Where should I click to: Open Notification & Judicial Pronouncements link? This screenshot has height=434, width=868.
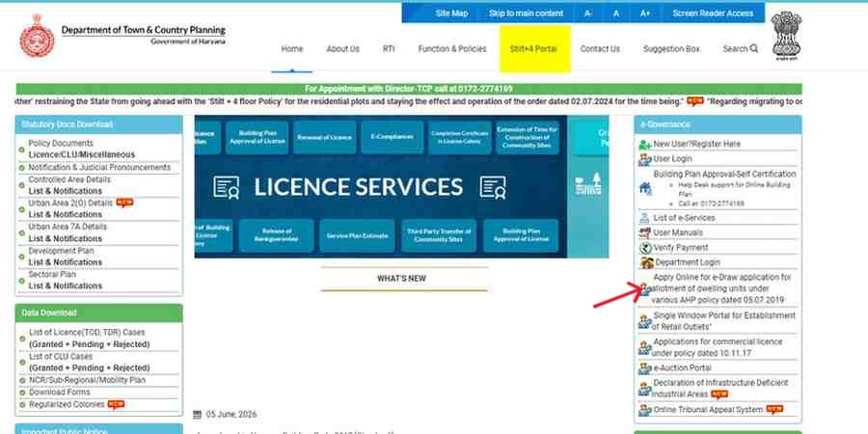pos(99,167)
